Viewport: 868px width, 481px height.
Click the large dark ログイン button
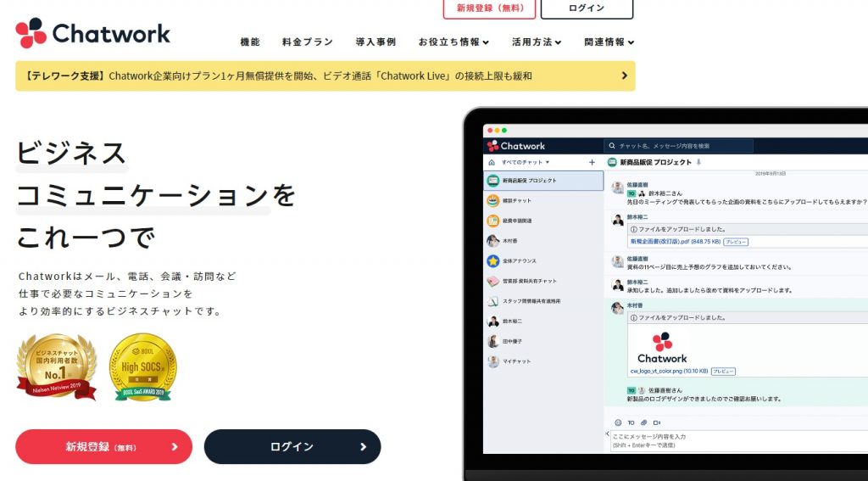(x=292, y=446)
